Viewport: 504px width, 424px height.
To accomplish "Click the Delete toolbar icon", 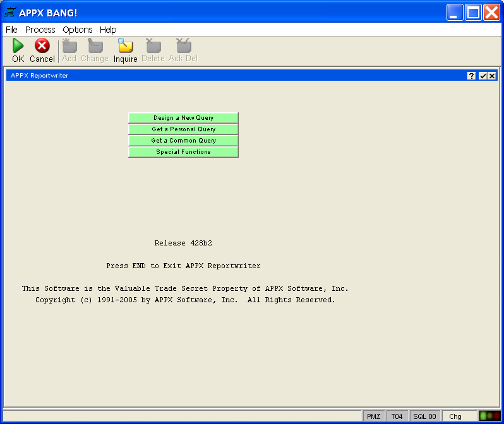I will [153, 45].
